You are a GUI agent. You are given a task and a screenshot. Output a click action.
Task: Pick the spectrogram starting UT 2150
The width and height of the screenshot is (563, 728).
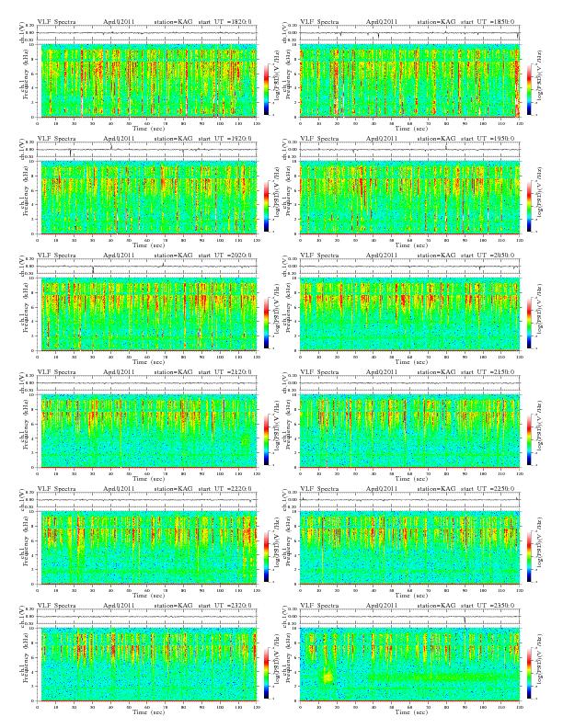tap(409, 431)
